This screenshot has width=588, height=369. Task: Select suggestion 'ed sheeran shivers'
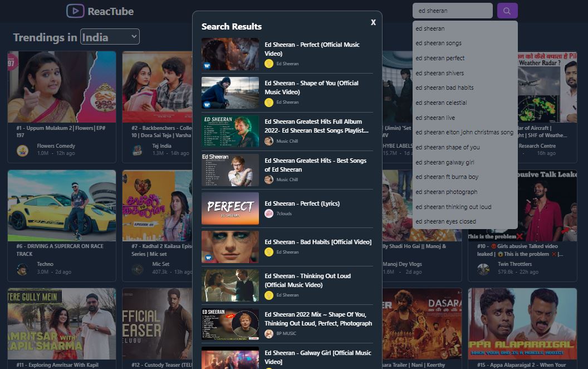(465, 73)
